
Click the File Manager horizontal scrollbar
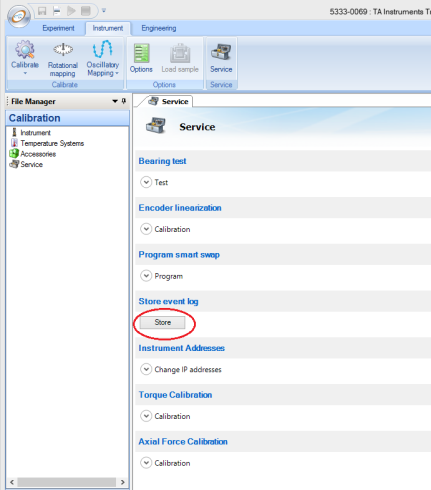pyautogui.click(x=67, y=482)
